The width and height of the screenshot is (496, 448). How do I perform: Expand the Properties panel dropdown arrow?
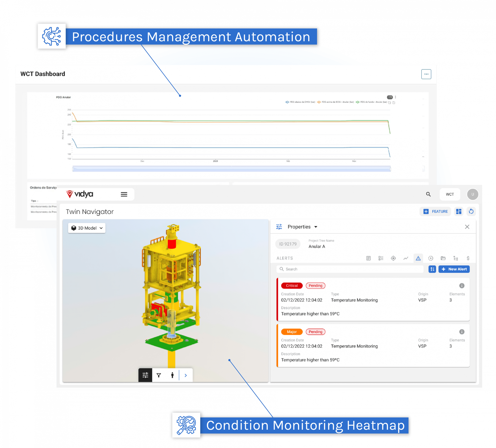[x=316, y=227]
